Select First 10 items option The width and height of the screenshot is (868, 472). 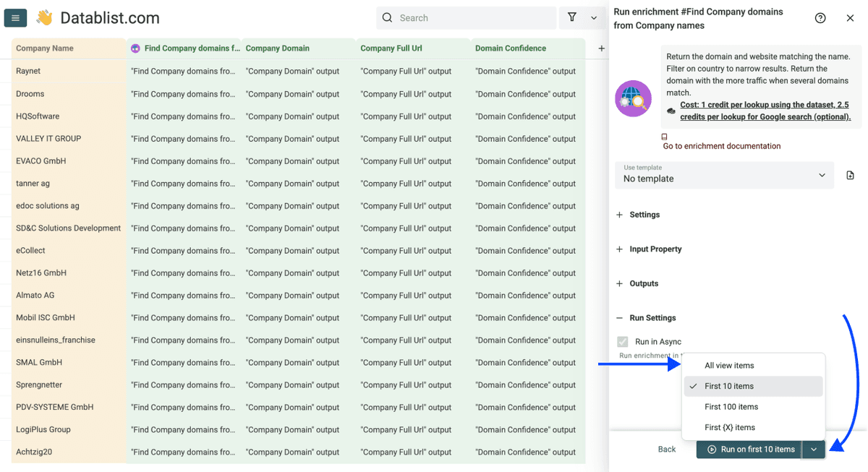coord(753,386)
